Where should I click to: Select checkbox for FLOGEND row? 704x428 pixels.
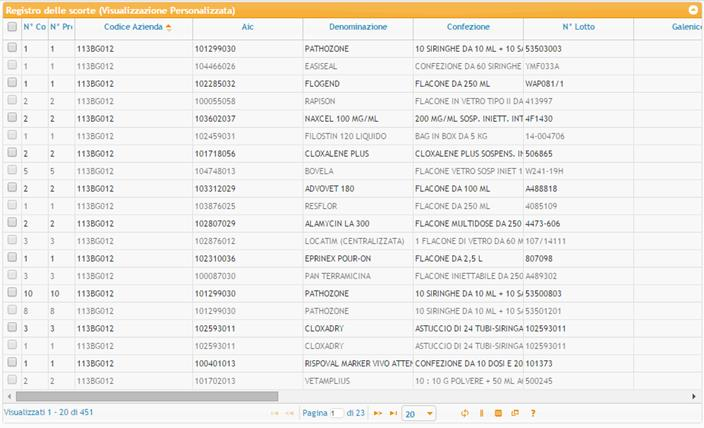click(12, 82)
